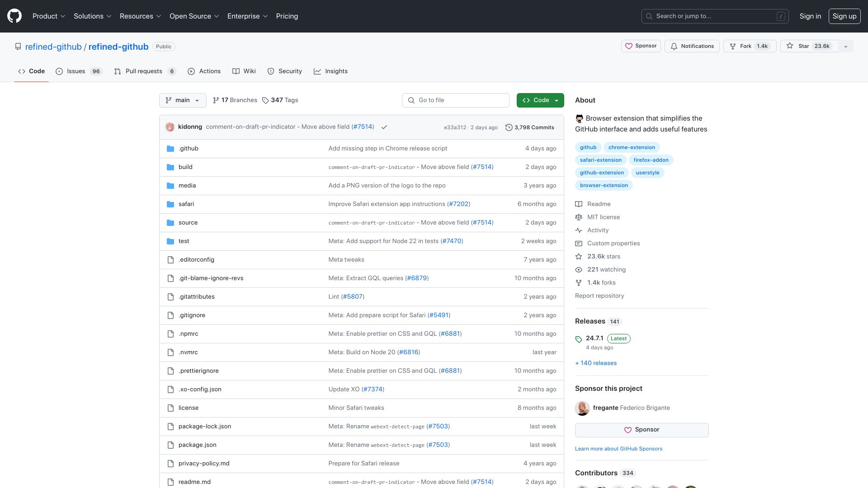The width and height of the screenshot is (868, 488).
Task: Click the Report repository link
Action: point(599,296)
